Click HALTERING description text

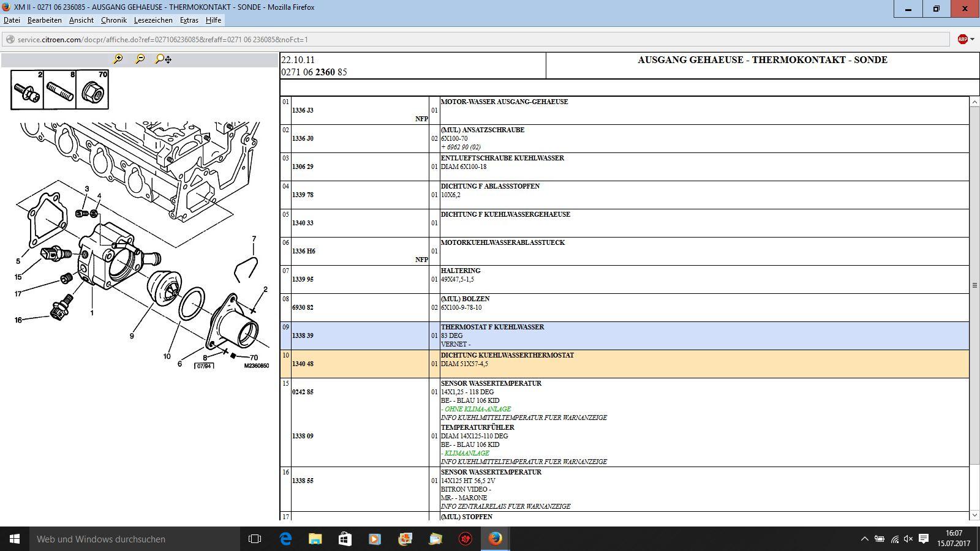point(461,271)
